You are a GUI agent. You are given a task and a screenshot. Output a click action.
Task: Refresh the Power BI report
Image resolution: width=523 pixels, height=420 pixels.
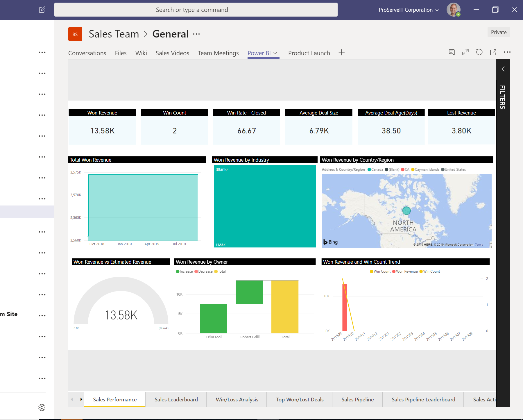(x=479, y=52)
